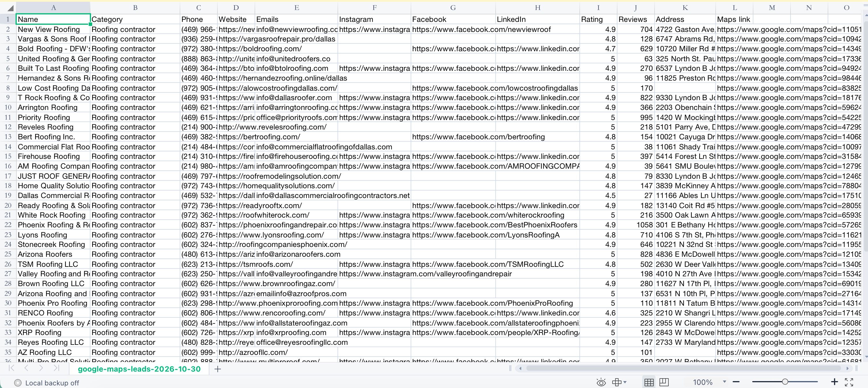
Task: Click the Category header cell
Action: 135,19
